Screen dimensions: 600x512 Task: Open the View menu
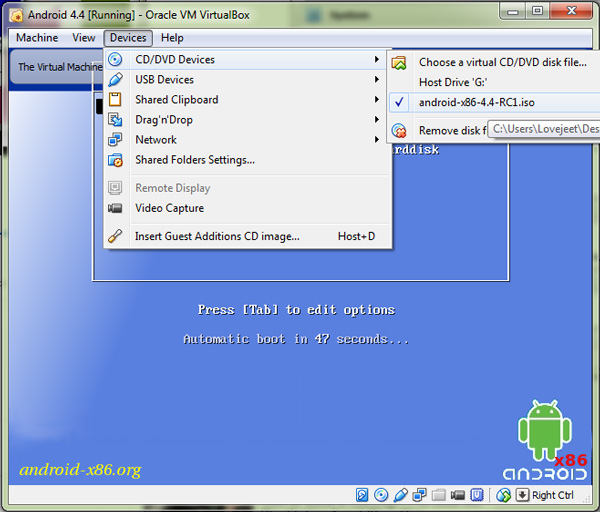pos(84,38)
